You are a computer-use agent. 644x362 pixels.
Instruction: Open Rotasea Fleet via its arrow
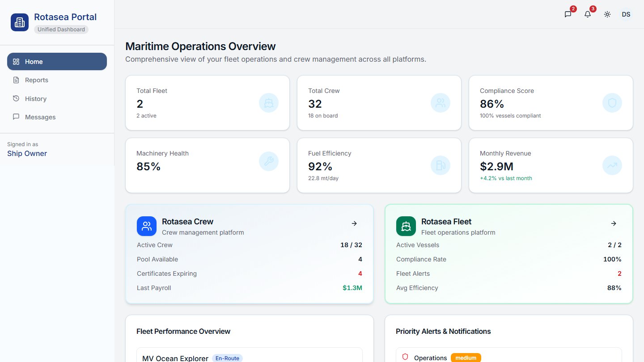[x=614, y=223]
